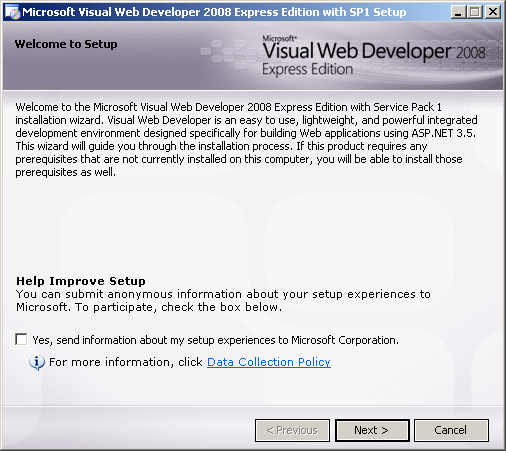Enable sending setup experiences to Microsoft checkbox
This screenshot has width=506, height=451.
pyautogui.click(x=21, y=340)
